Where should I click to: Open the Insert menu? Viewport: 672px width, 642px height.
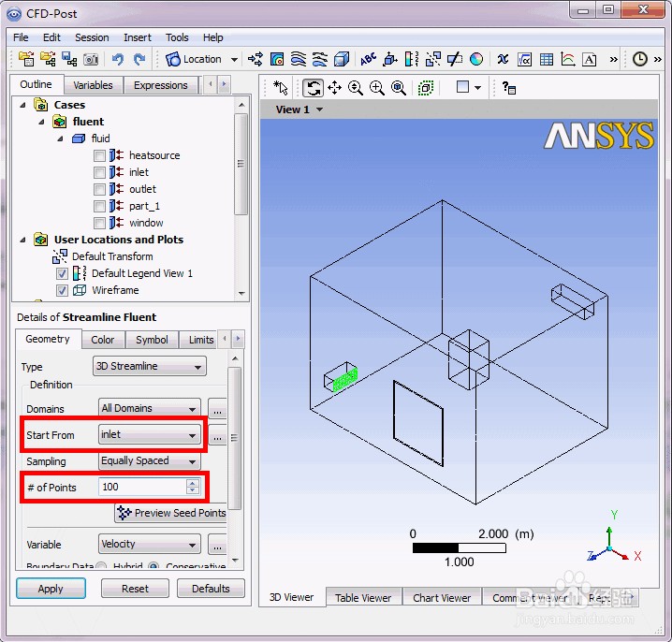(138, 37)
